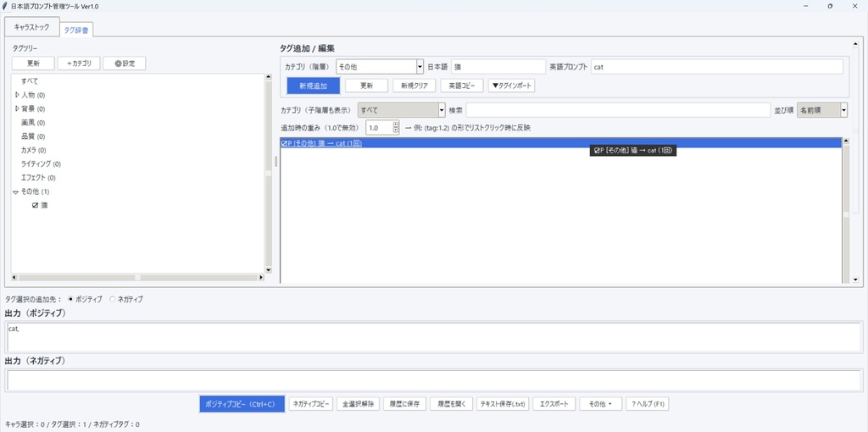Expand the 人物 (0) tree node
Image resolution: width=868 pixels, height=432 pixels.
pos(17,95)
